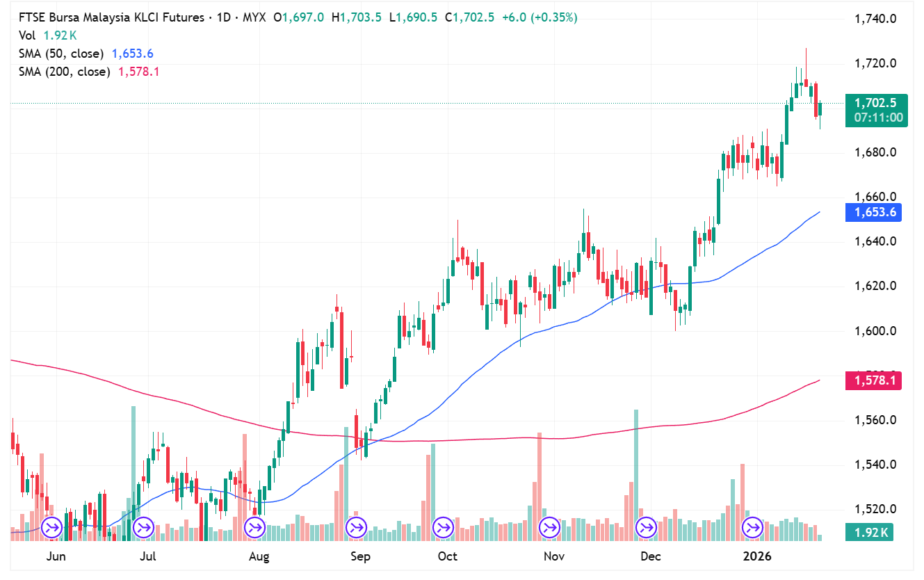
Task: Select the rollover marker near Sep
Action: click(357, 528)
